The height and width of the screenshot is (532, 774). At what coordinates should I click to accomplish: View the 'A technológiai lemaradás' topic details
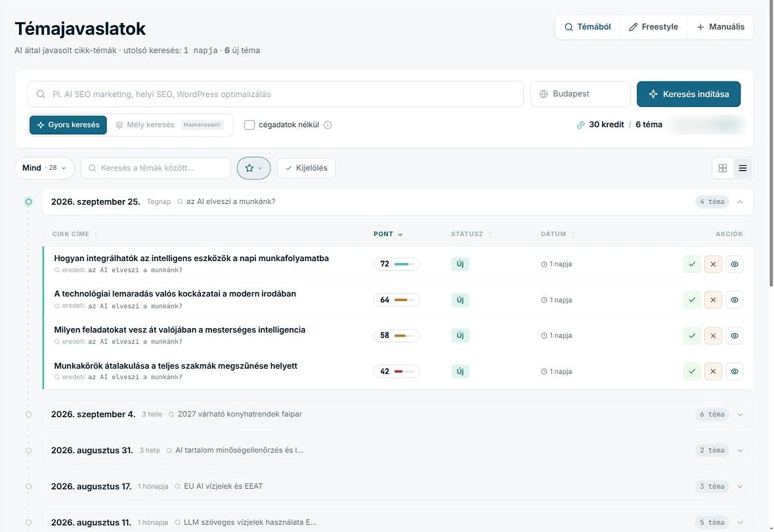[735, 300]
